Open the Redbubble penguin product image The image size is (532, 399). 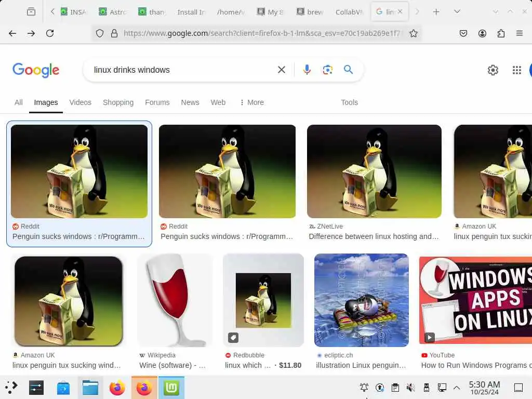pyautogui.click(x=263, y=300)
